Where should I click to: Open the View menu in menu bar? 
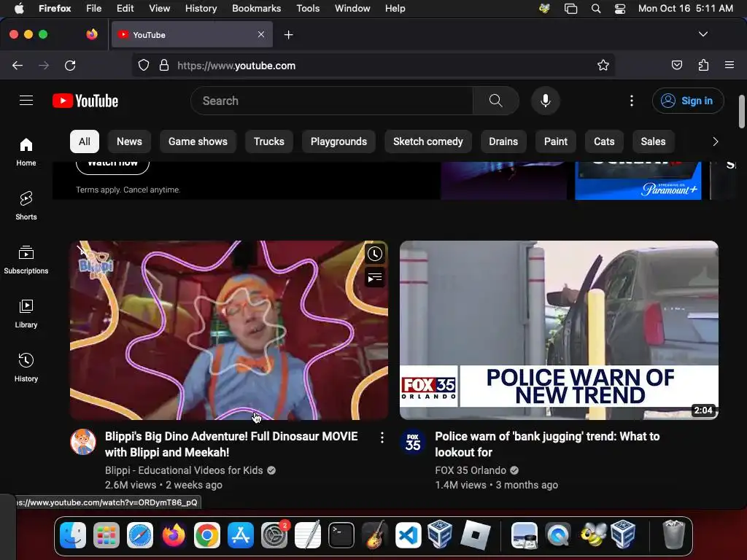click(x=159, y=8)
